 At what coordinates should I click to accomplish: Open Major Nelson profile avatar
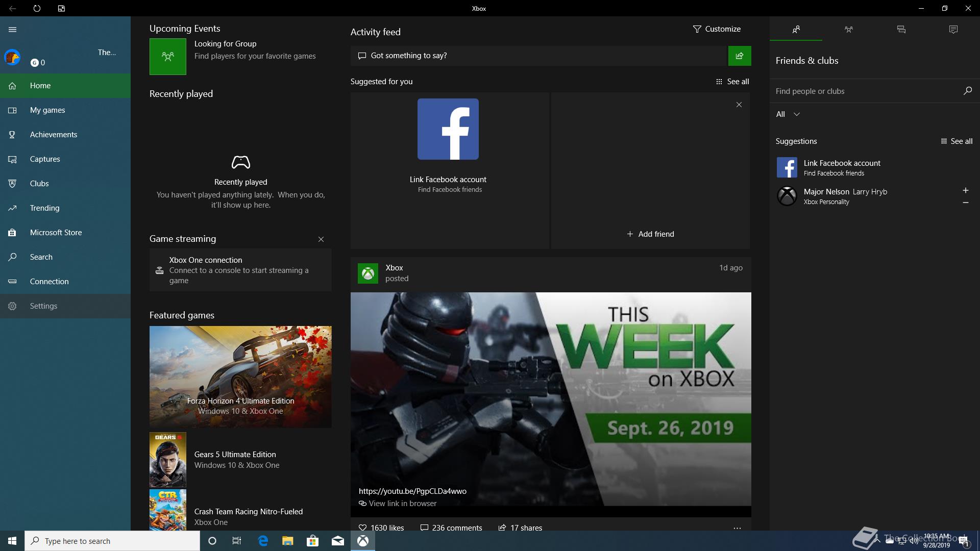[787, 196]
